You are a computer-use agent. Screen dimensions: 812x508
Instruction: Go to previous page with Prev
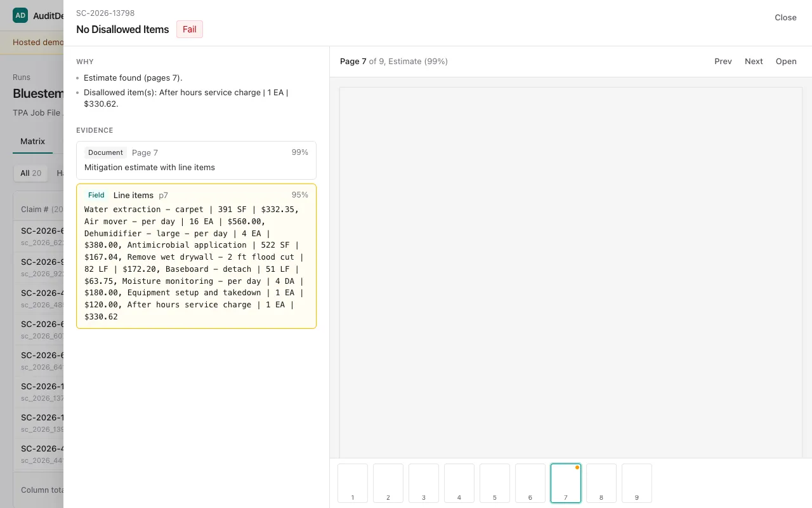tap(723, 62)
